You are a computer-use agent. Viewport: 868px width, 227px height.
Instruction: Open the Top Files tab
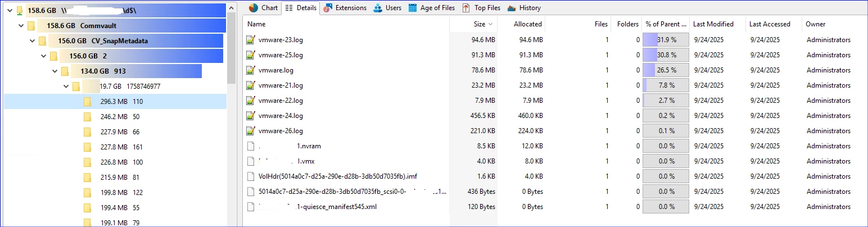(481, 8)
